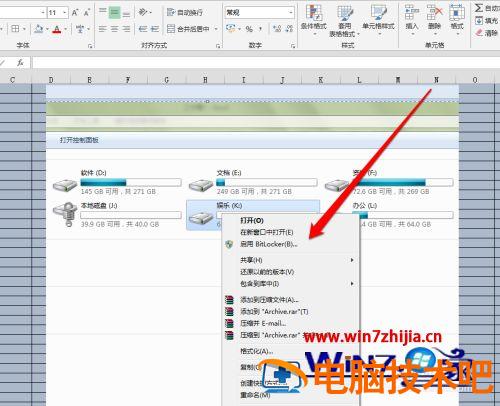Viewport: 500px width, 406px height.
Task: Click the font color red A icon
Action: coord(57,29)
